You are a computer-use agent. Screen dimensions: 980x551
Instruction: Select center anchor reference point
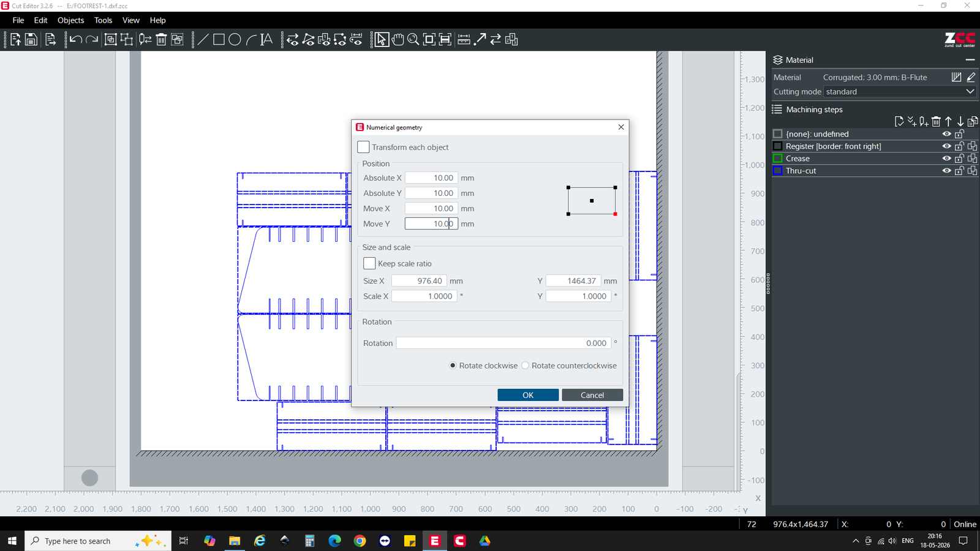(592, 201)
